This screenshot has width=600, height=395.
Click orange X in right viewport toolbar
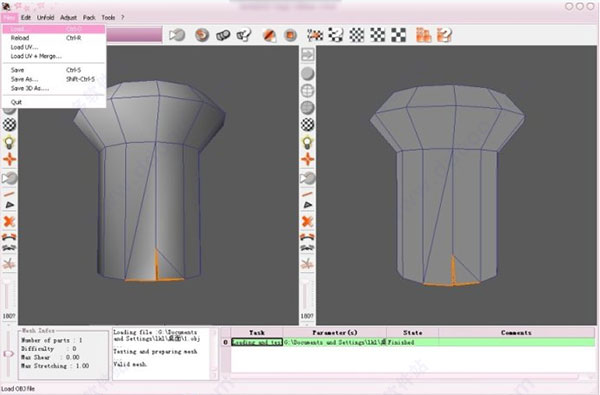[307, 221]
